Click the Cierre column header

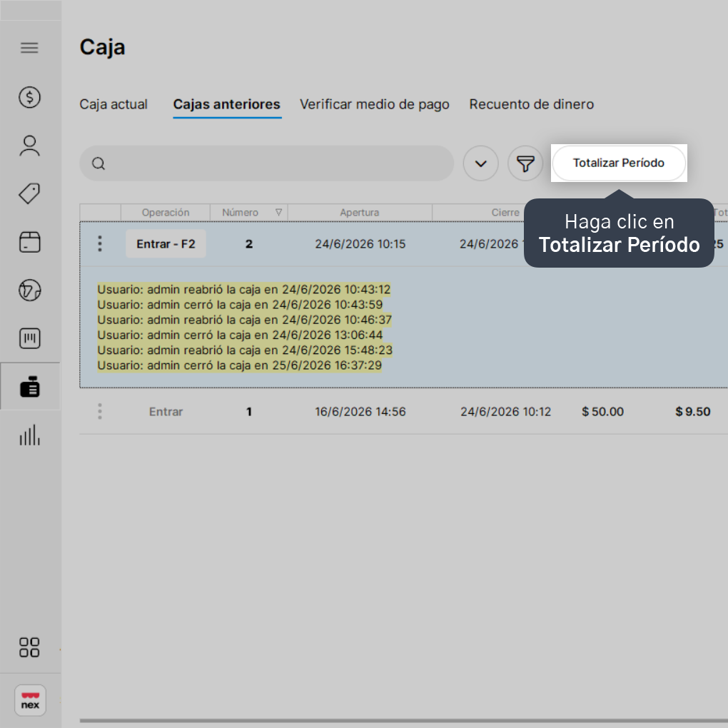tap(505, 212)
